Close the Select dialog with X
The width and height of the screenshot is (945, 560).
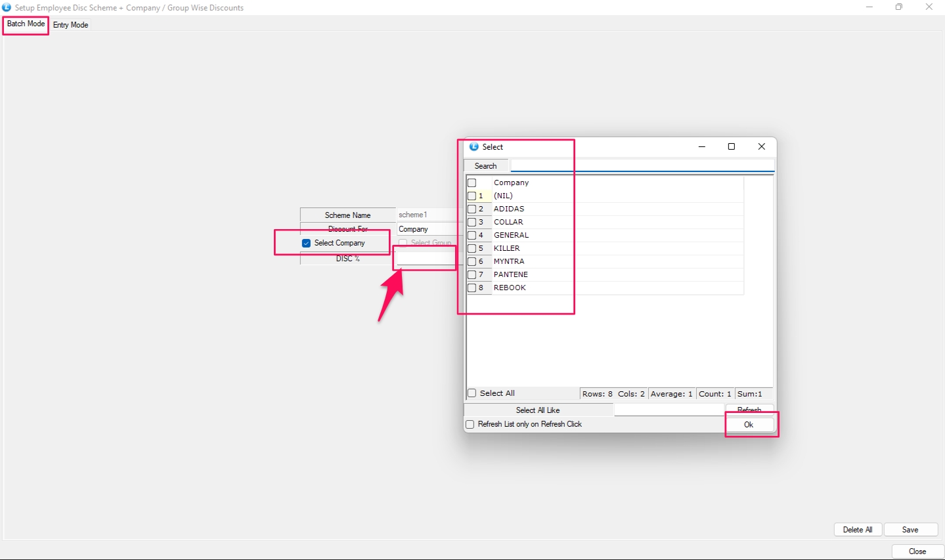pyautogui.click(x=762, y=146)
